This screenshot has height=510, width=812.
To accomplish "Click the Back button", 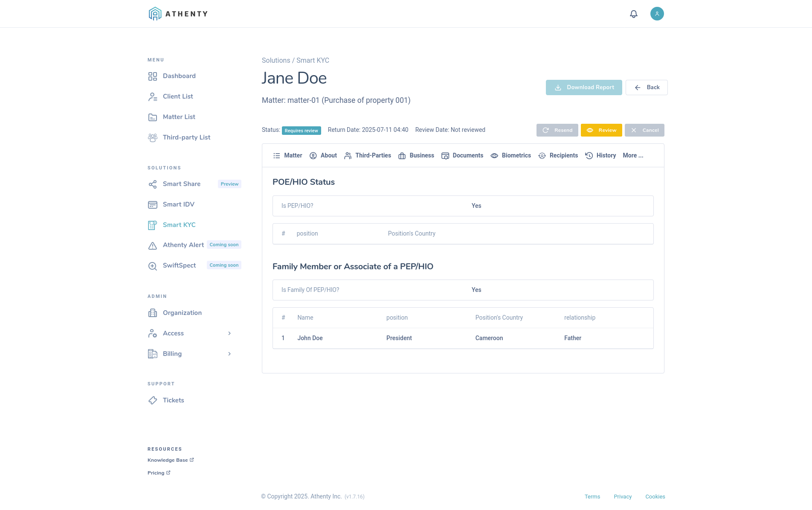I will (x=647, y=87).
